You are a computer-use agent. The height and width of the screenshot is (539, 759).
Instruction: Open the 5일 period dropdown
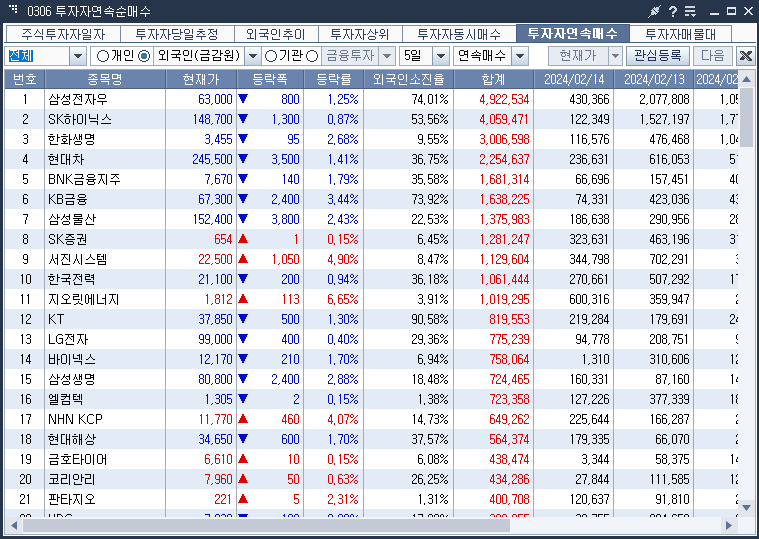pyautogui.click(x=440, y=56)
